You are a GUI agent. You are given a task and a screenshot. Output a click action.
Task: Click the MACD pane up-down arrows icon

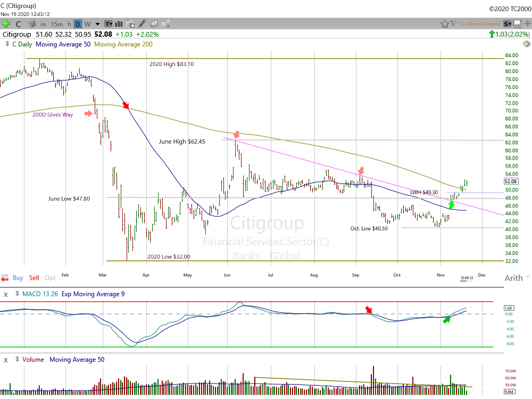pos(17,294)
